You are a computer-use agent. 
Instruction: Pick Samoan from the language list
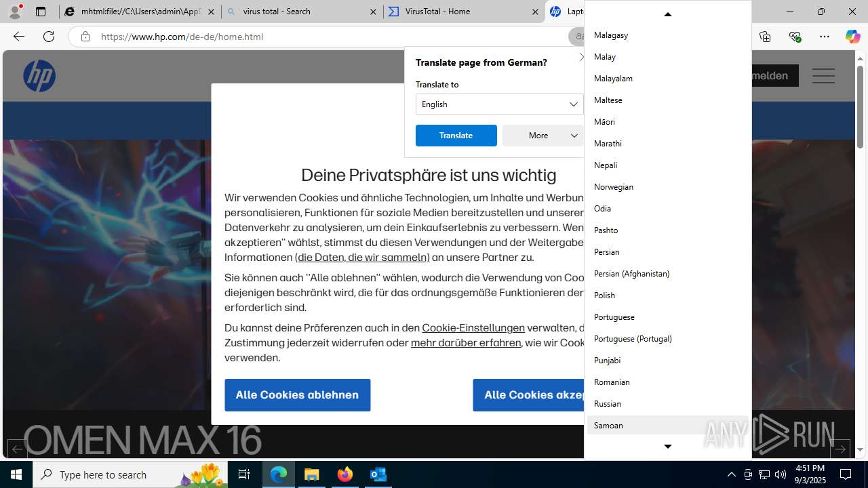667,425
